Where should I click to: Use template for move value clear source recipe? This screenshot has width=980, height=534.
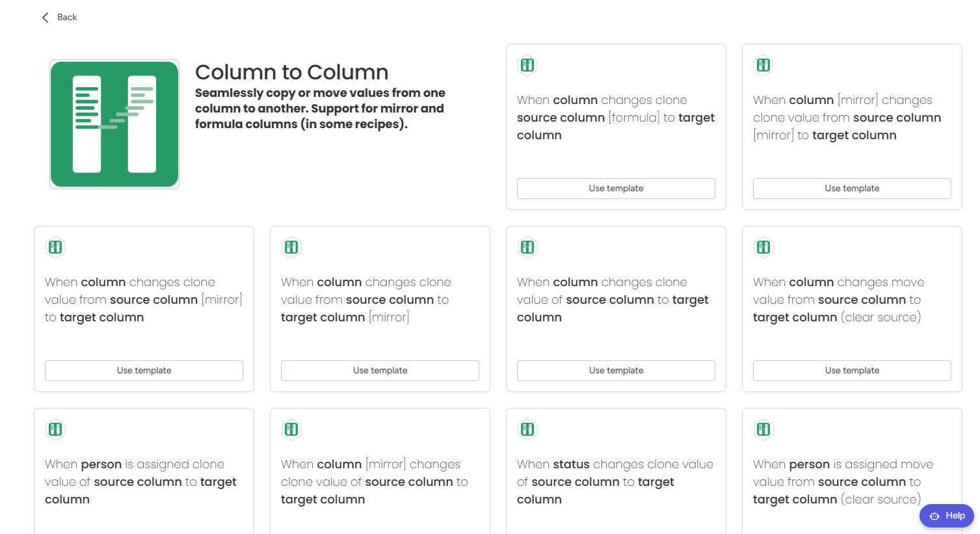852,371
